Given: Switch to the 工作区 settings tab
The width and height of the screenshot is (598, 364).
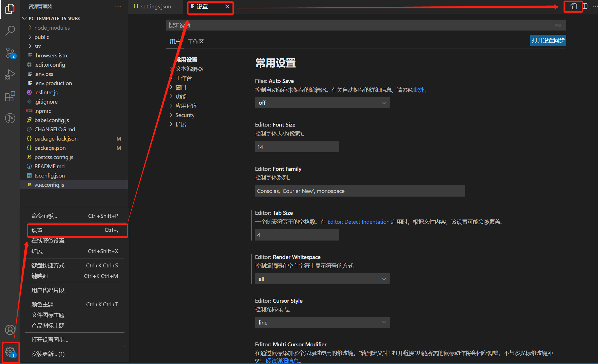Looking at the screenshot, I should coord(195,42).
